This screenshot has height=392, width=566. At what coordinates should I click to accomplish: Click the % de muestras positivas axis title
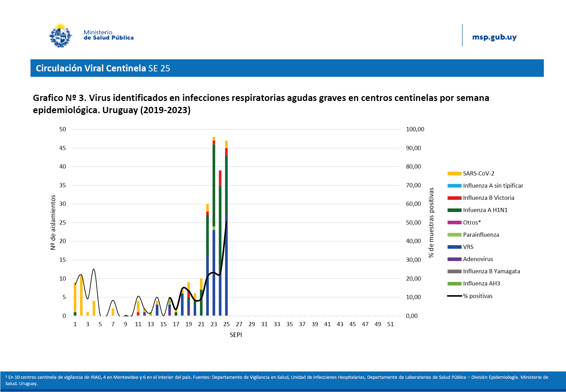(431, 223)
